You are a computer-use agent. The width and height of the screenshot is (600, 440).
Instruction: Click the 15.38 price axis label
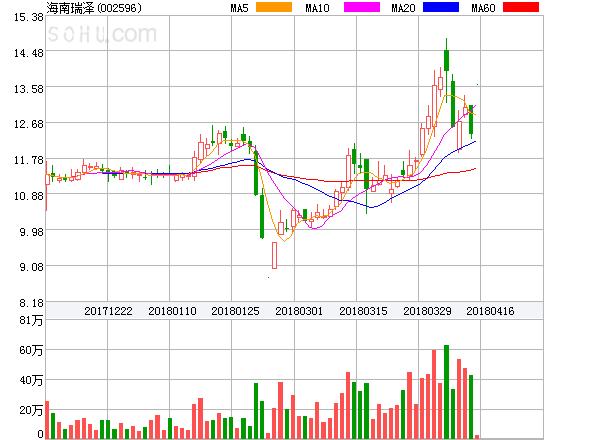(29, 17)
